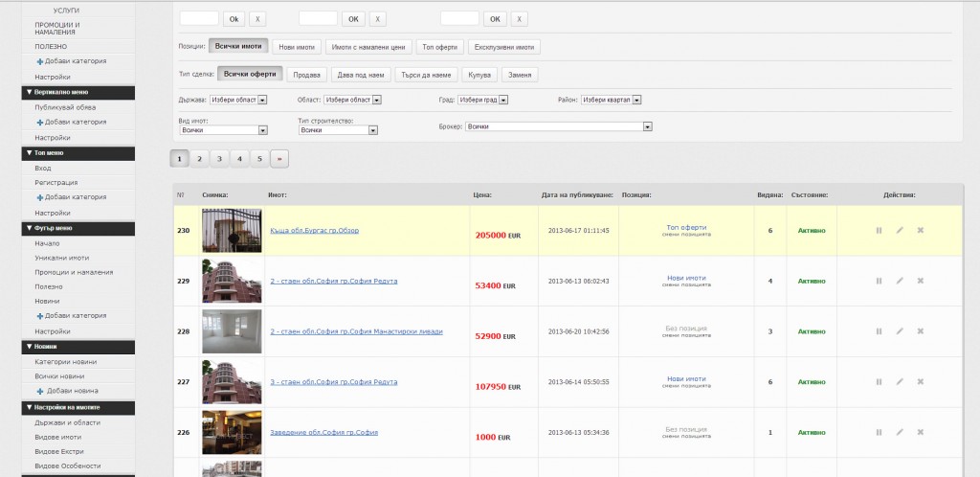
Task: Open listing Къща обл.Бургас гр.Обзор
Action: (314, 230)
